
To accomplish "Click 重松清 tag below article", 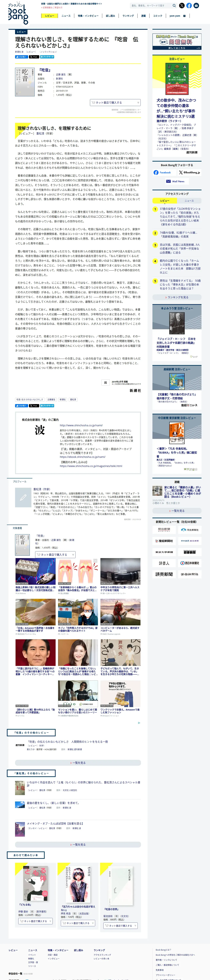I will point(73,400).
